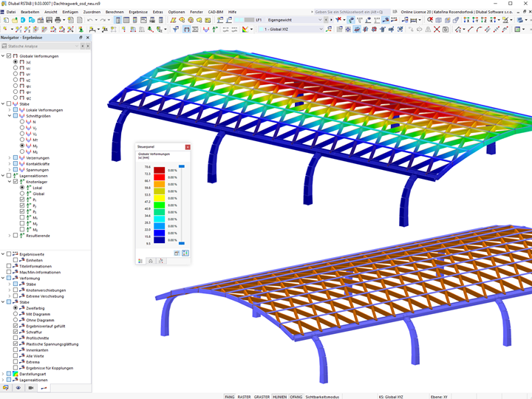Toggle RASTER in the status bar

pos(244,396)
